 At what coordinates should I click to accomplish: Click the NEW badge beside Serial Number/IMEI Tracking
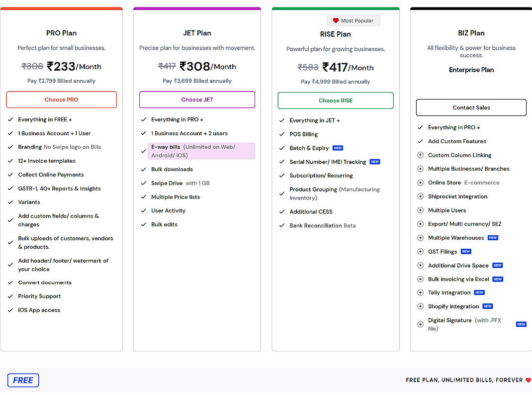[x=375, y=162]
